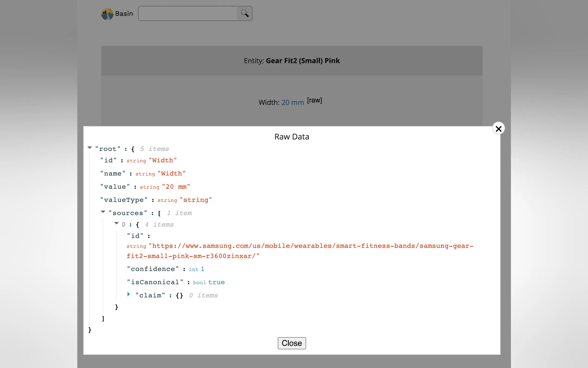This screenshot has height=368, width=588.
Task: Collapse the "root" JSON node
Action: pyautogui.click(x=90, y=148)
